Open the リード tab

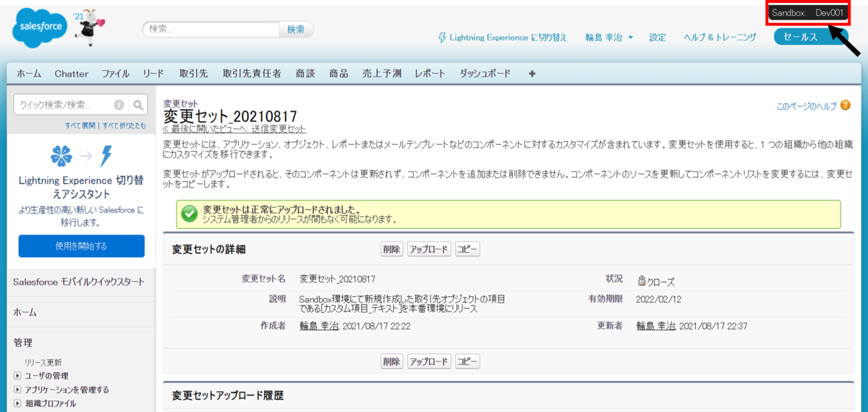click(x=153, y=74)
